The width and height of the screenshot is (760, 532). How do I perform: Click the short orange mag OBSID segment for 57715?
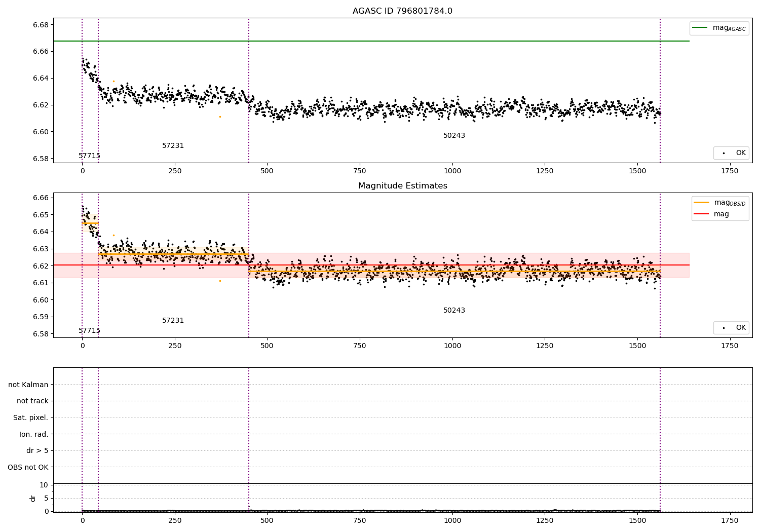(90, 223)
